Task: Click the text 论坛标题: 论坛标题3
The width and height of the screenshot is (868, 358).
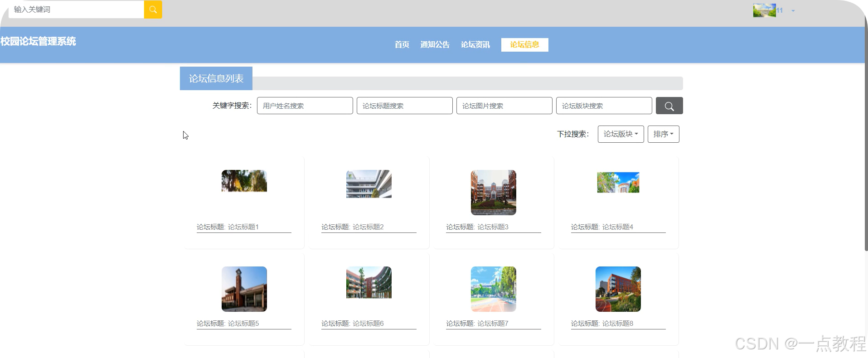Action: (x=477, y=227)
